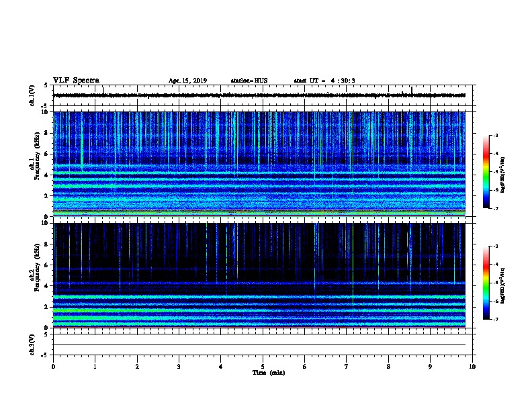Click the '2' tick on time axis
532x411 pixels.
tap(137, 367)
